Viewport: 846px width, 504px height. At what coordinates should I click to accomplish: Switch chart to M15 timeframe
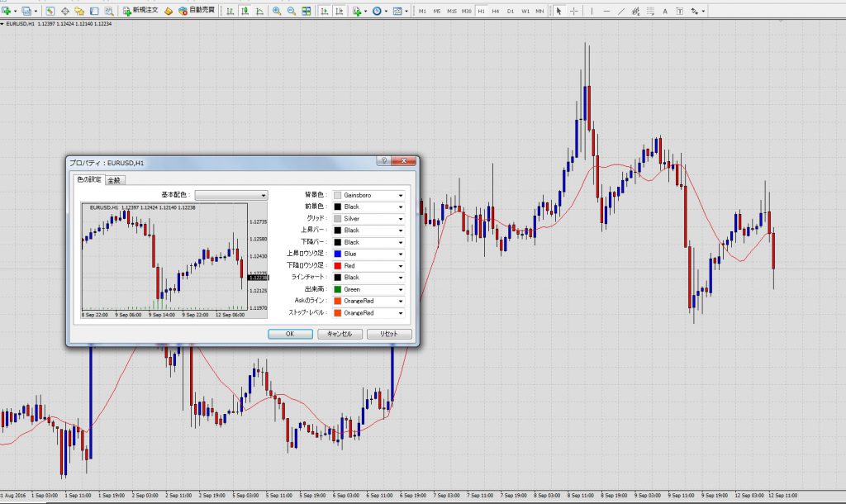point(452,11)
